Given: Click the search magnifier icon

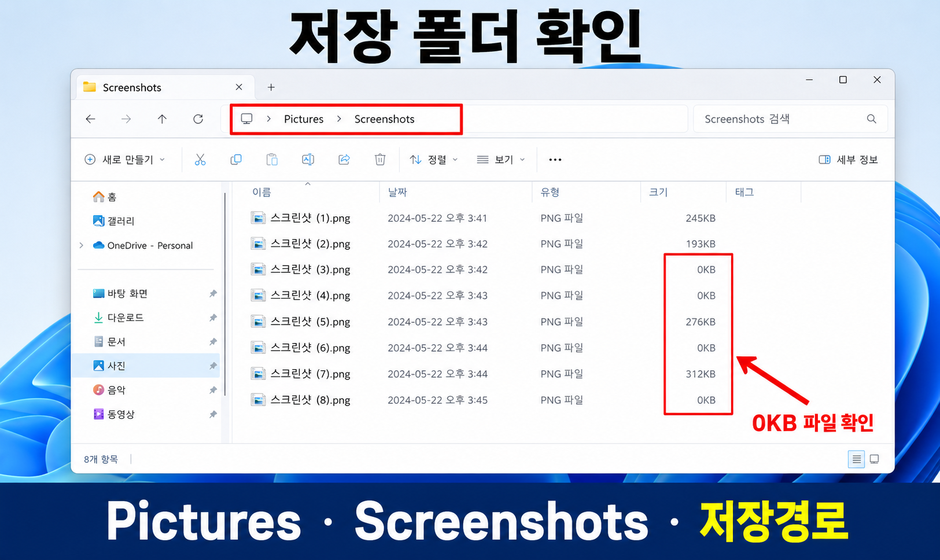Looking at the screenshot, I should (872, 119).
